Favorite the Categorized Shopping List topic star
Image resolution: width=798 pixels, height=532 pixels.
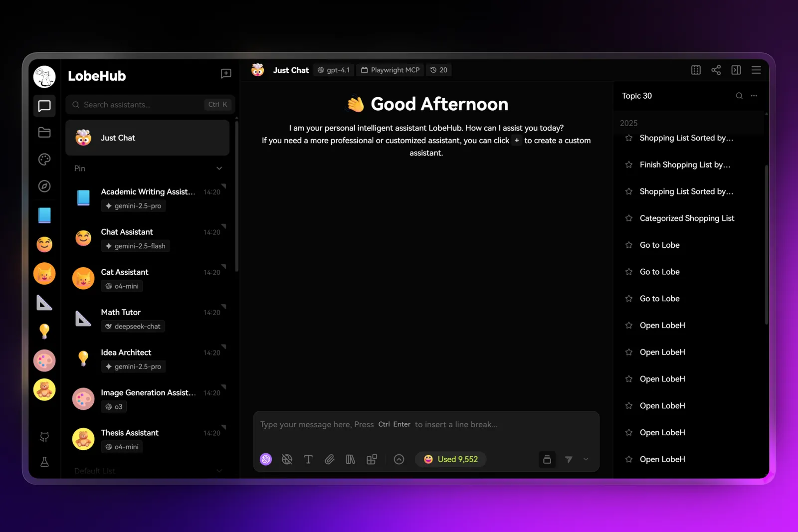point(628,218)
